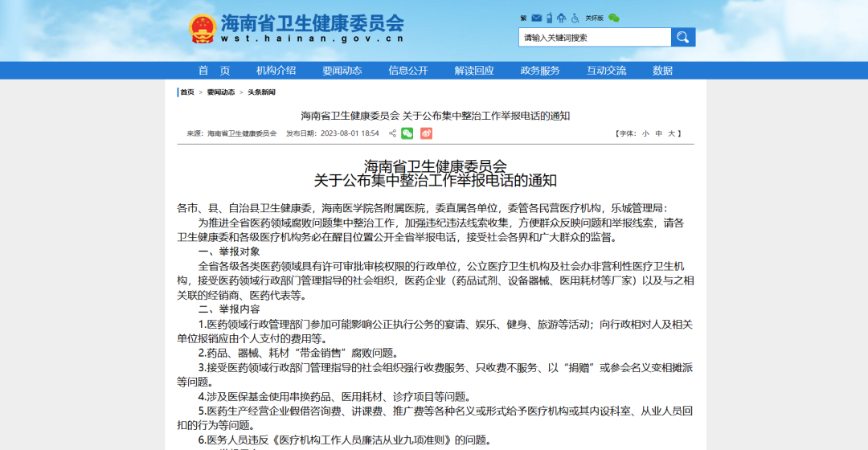Click the national emblem logo
The width and height of the screenshot is (868, 450).
tap(202, 29)
